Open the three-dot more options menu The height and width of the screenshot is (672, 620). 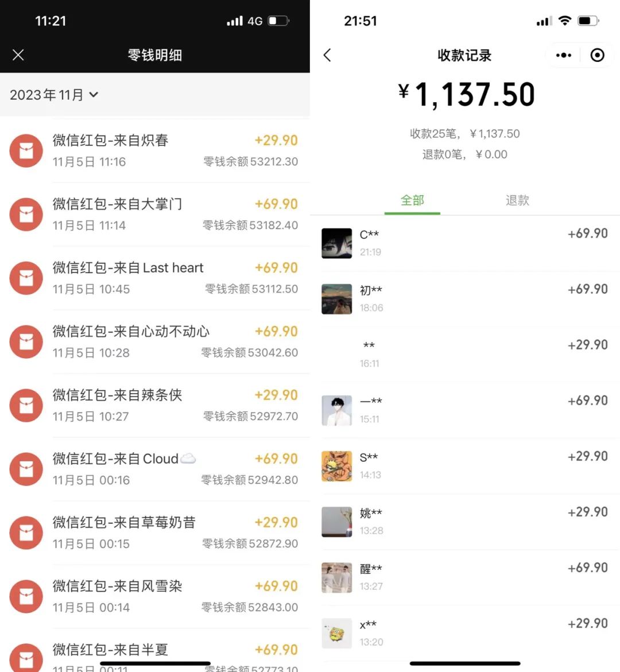(x=564, y=55)
